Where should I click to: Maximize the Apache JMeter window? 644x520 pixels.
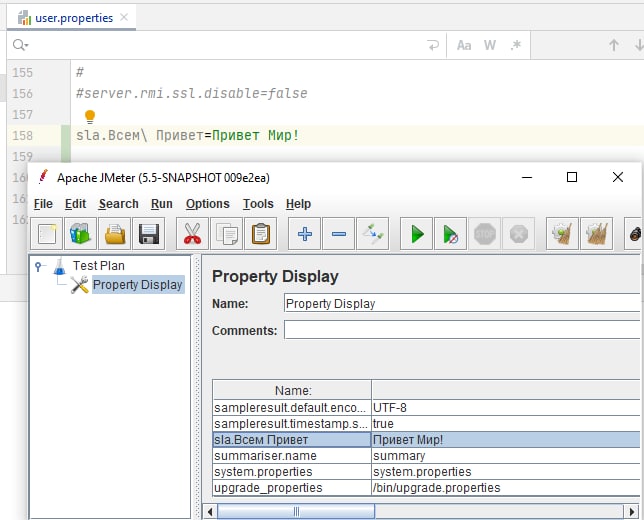[572, 177]
